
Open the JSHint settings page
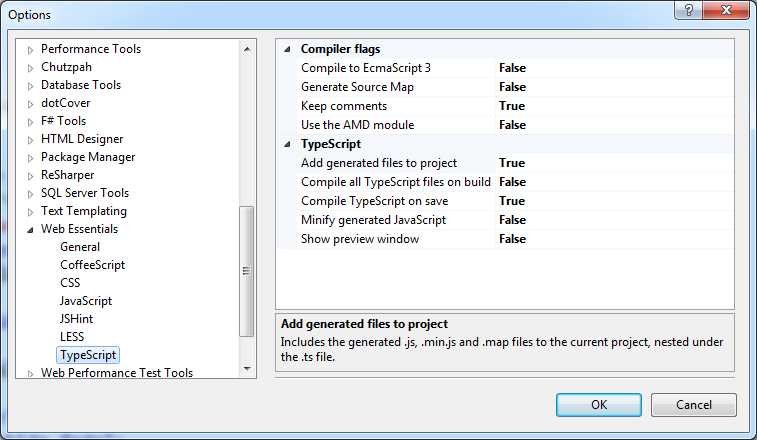(x=76, y=319)
